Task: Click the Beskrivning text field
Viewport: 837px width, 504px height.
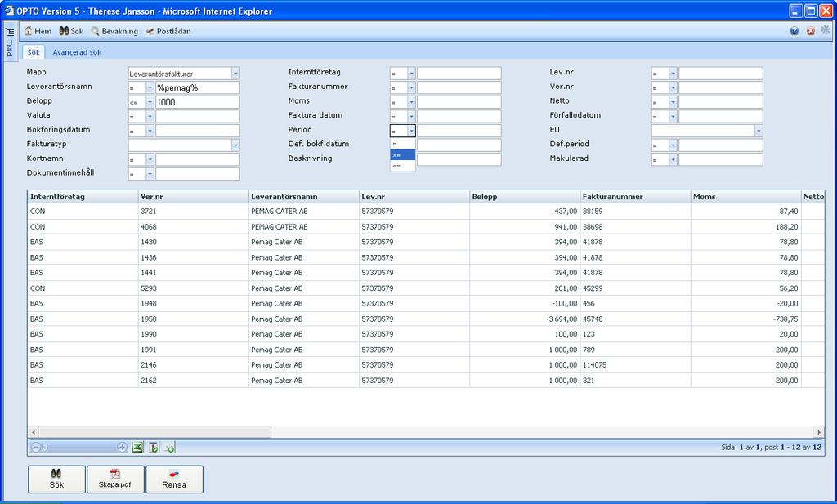Action: click(459, 159)
